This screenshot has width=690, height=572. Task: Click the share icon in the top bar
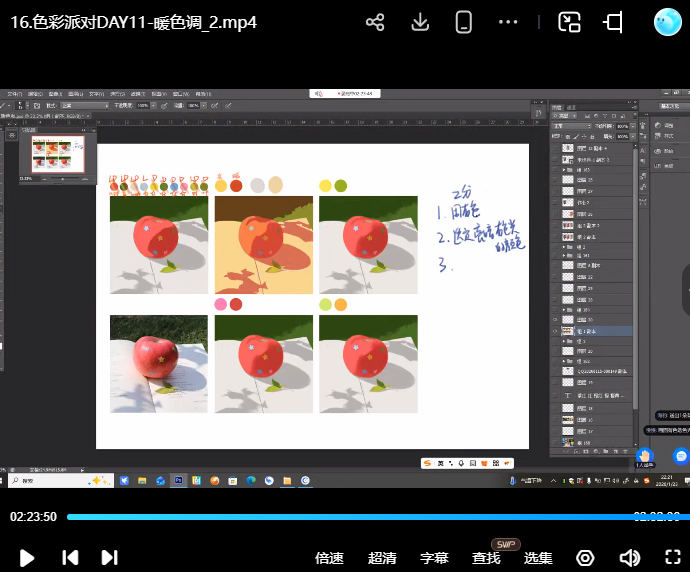[375, 22]
